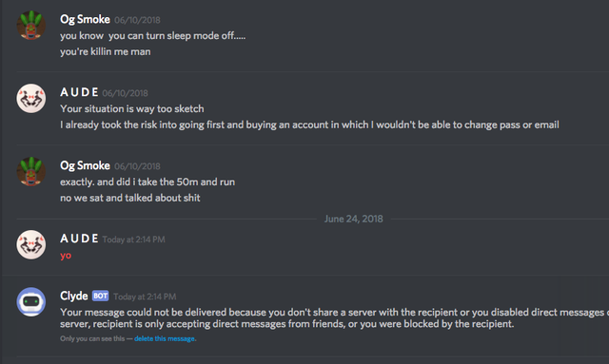The image size is (609, 364).
Task: Click the 'Your situation is way too sketch' message
Action: tap(132, 109)
